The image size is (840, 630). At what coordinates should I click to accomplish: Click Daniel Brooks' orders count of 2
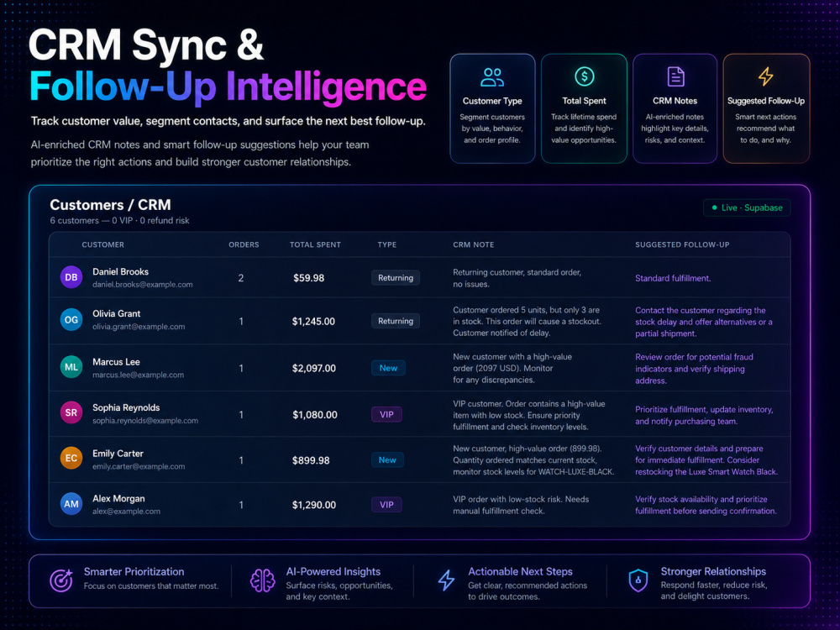[241, 278]
